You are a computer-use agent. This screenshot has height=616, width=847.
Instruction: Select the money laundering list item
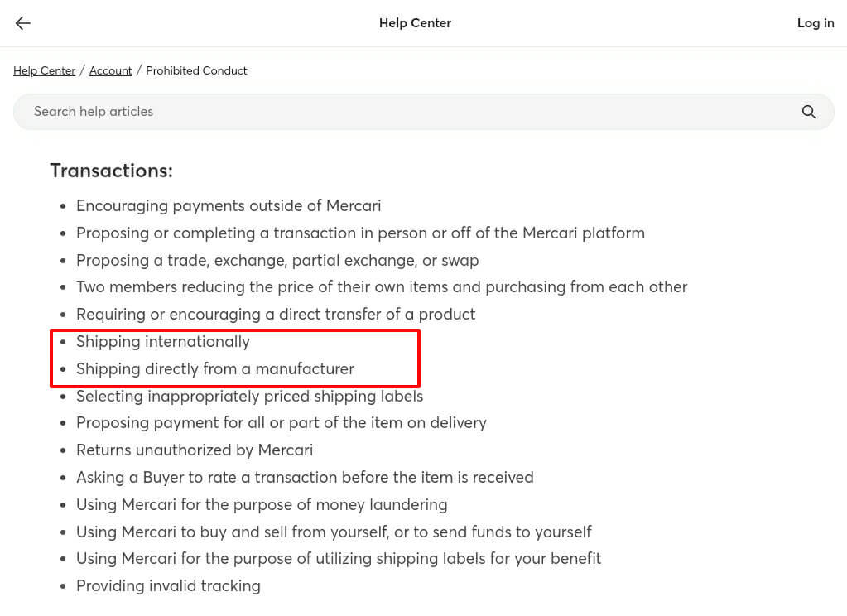(x=262, y=505)
